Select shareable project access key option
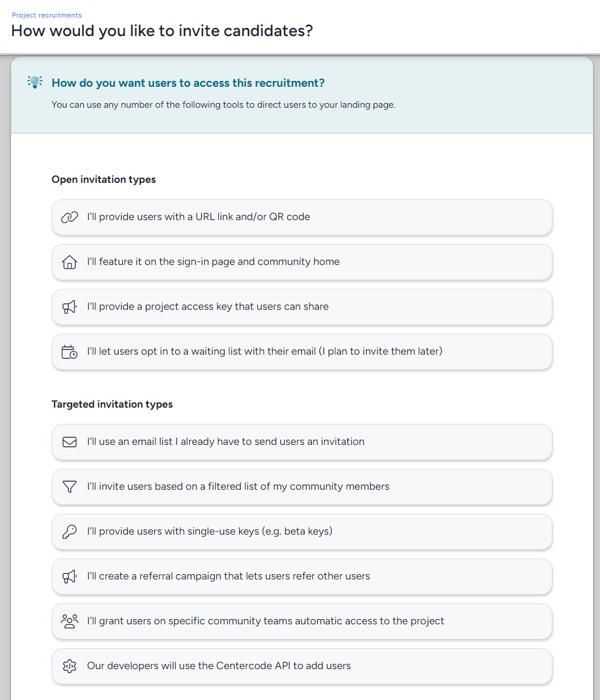Viewport: 600px width, 700px height. coord(302,306)
